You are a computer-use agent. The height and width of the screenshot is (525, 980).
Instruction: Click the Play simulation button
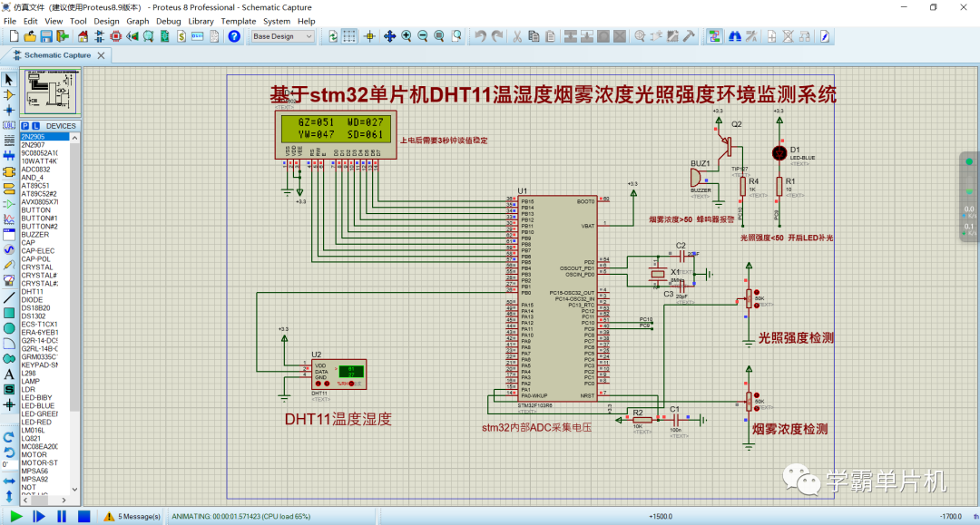(16, 516)
